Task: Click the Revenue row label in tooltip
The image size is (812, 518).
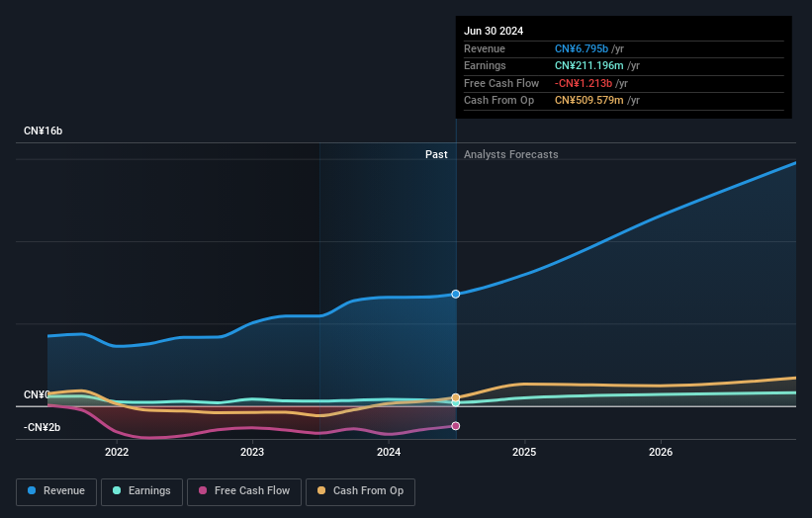Action: coord(485,48)
